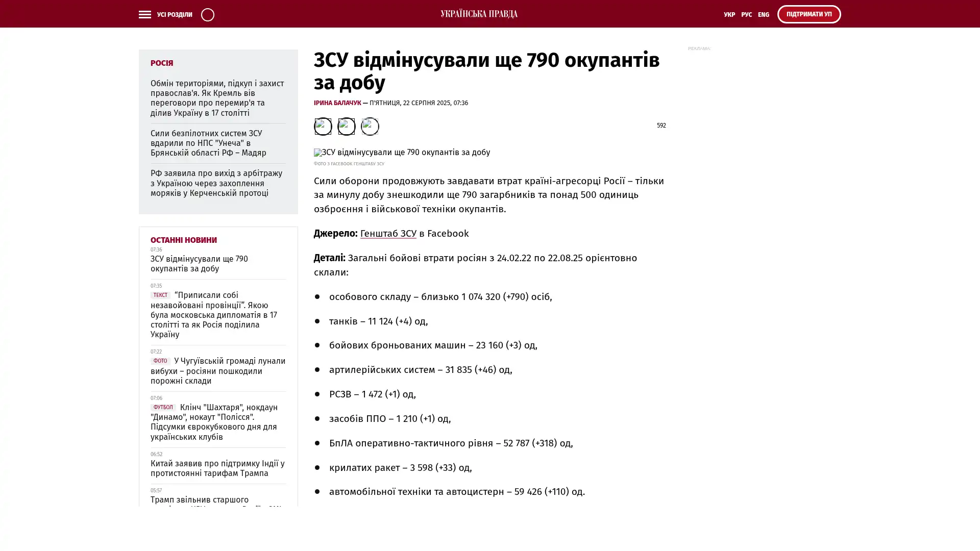The height and width of the screenshot is (551, 980).
Task: Open author Ірина Балачук's page
Action: pyautogui.click(x=337, y=103)
